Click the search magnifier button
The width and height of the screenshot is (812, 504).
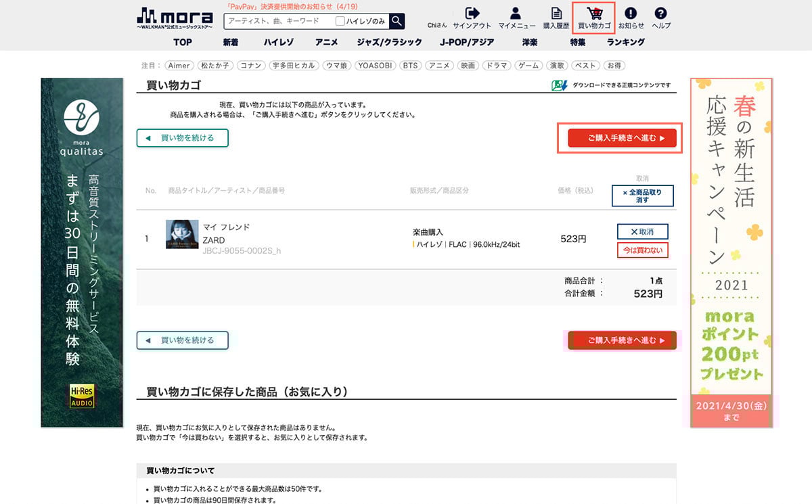tap(397, 21)
